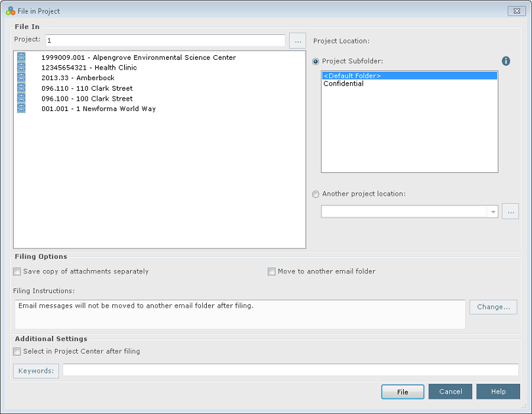Screen dimensions: 532x414
Task: Open the project browse ellipsis button
Action: 298,41
